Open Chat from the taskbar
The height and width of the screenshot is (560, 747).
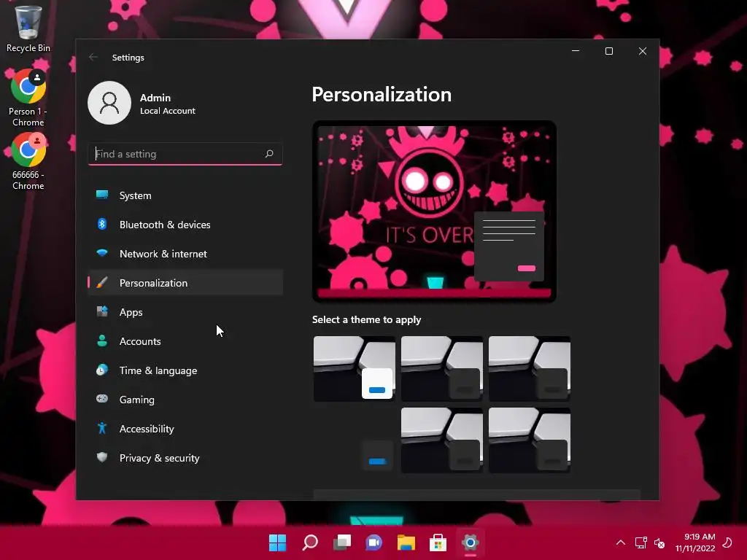(x=374, y=542)
